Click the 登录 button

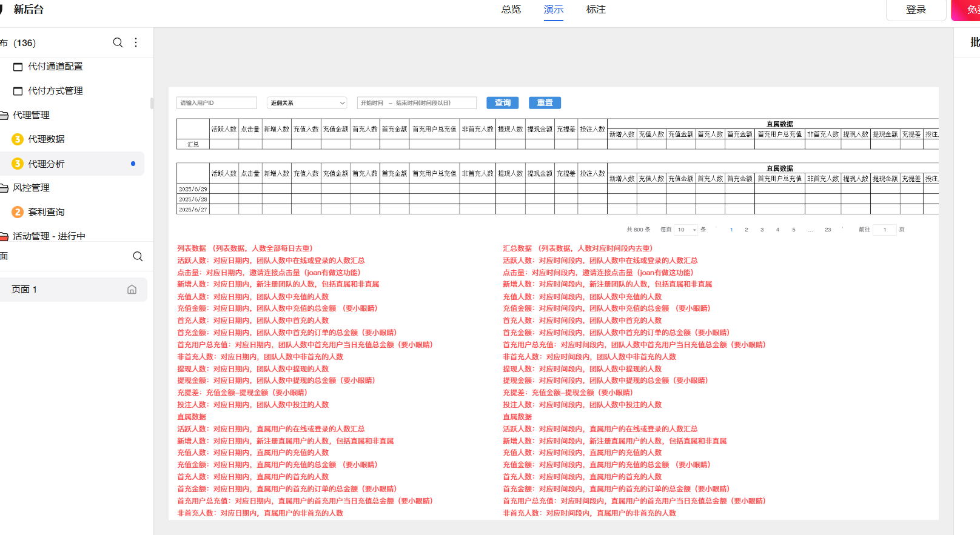pos(916,10)
